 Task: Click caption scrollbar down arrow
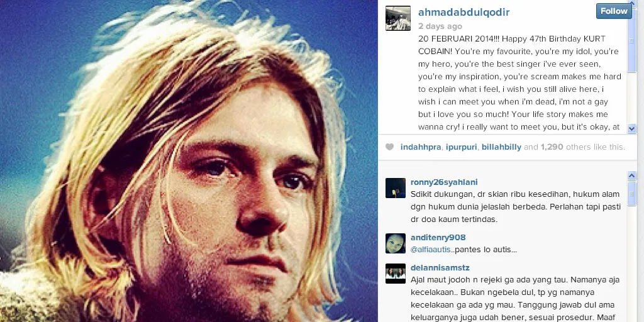click(631, 128)
